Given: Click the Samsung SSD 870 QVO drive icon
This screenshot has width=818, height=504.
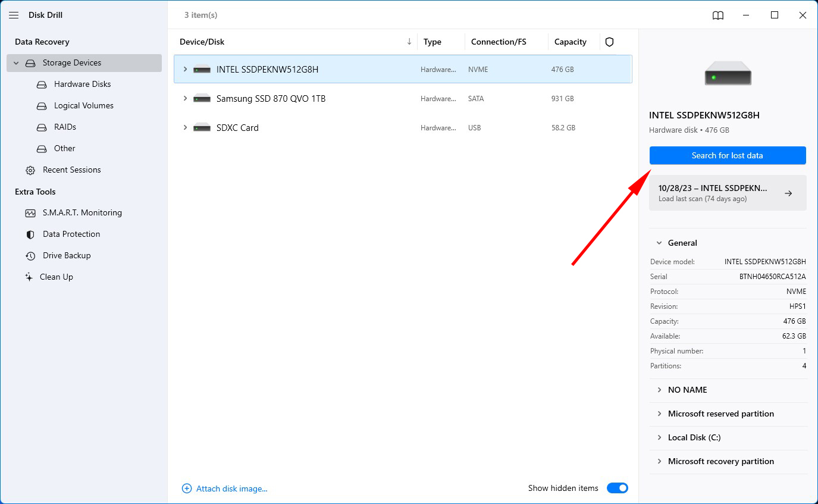Looking at the screenshot, I should pyautogui.click(x=202, y=99).
